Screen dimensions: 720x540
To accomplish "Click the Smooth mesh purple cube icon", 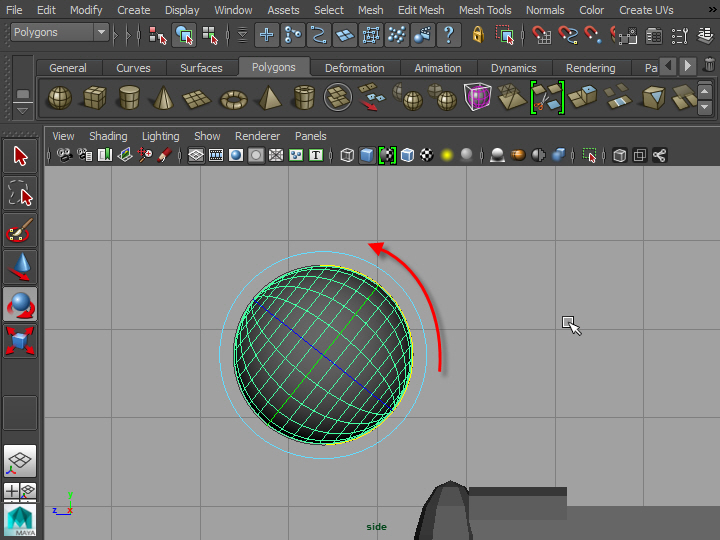I will [x=477, y=97].
